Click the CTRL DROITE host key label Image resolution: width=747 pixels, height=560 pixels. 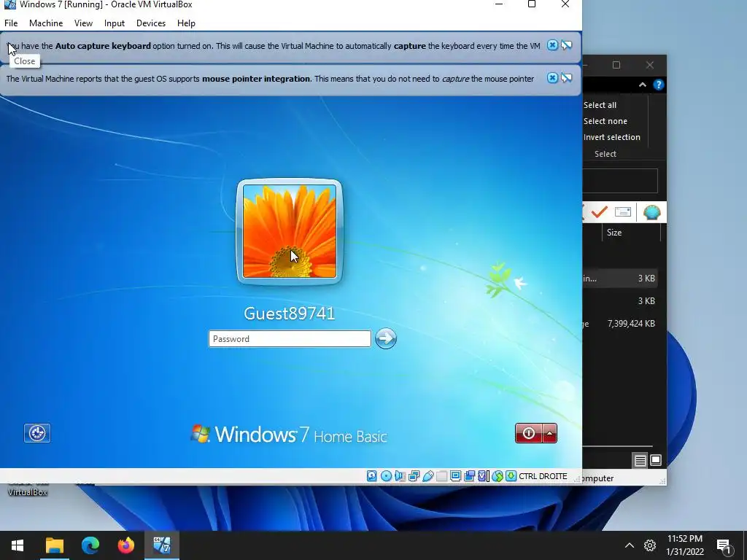click(x=543, y=476)
